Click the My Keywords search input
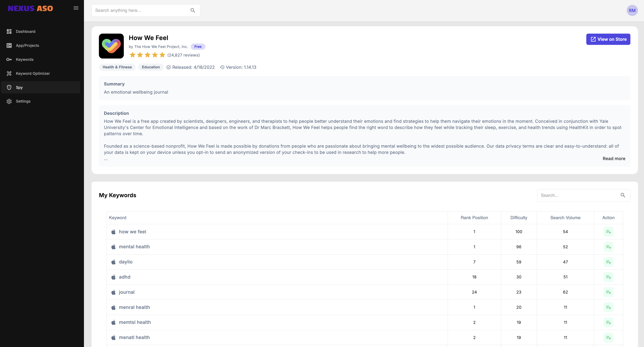This screenshot has height=347, width=644. point(578,195)
